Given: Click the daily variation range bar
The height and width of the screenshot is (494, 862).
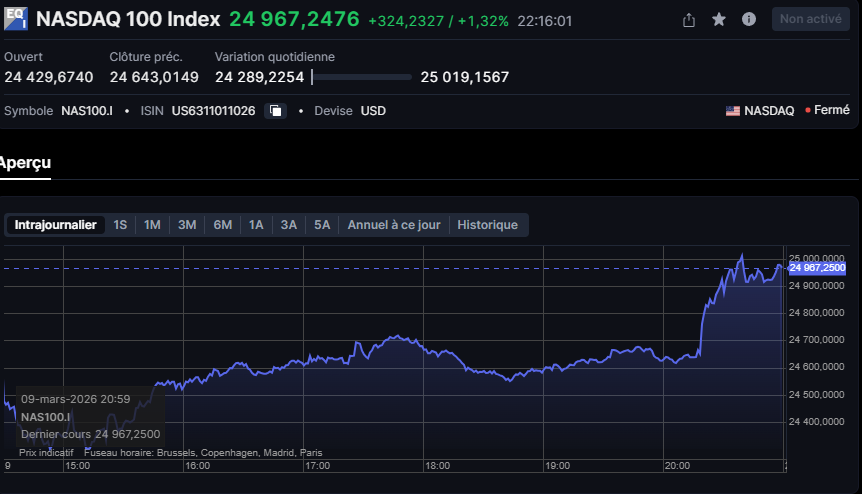Looking at the screenshot, I should click(361, 77).
